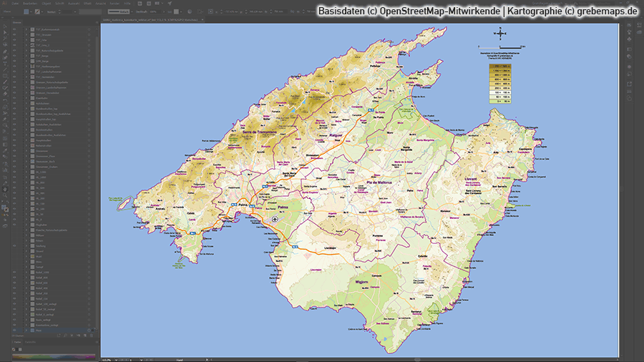The width and height of the screenshot is (644, 362).
Task: Activate the Type tool
Action: 5,64
